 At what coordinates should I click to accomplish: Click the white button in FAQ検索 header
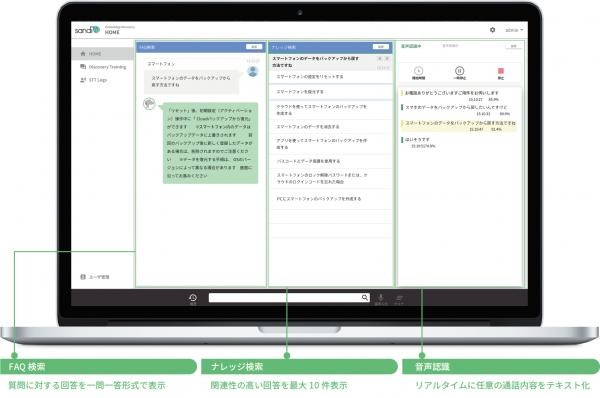(254, 47)
